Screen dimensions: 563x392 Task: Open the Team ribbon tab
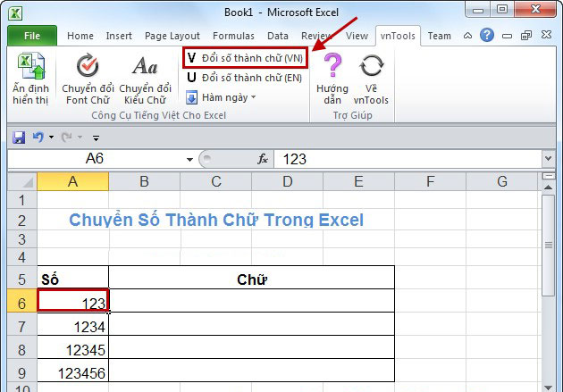pyautogui.click(x=439, y=36)
